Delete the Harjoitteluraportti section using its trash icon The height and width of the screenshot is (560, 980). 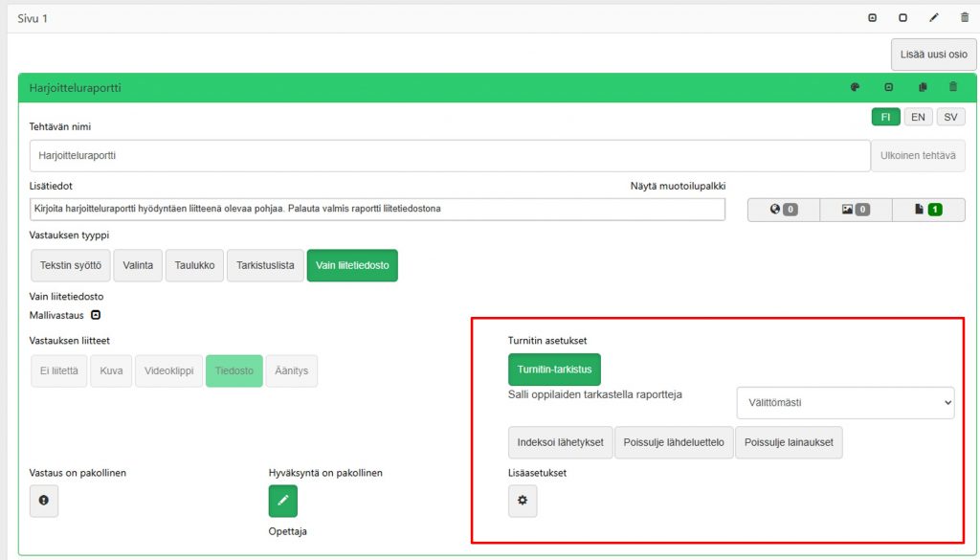pyautogui.click(x=952, y=88)
